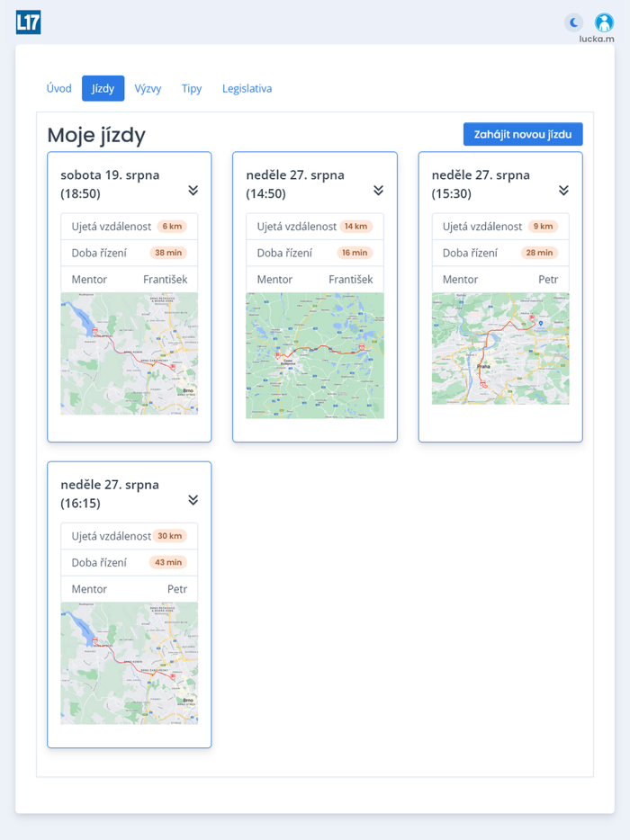Image resolution: width=630 pixels, height=840 pixels.
Task: Select the Jízdy tab
Action: click(x=103, y=88)
